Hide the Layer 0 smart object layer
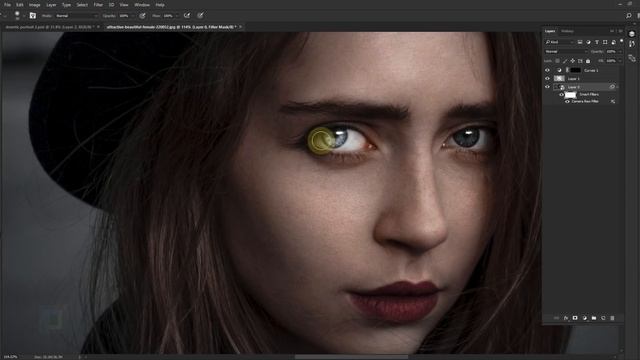 click(547, 87)
